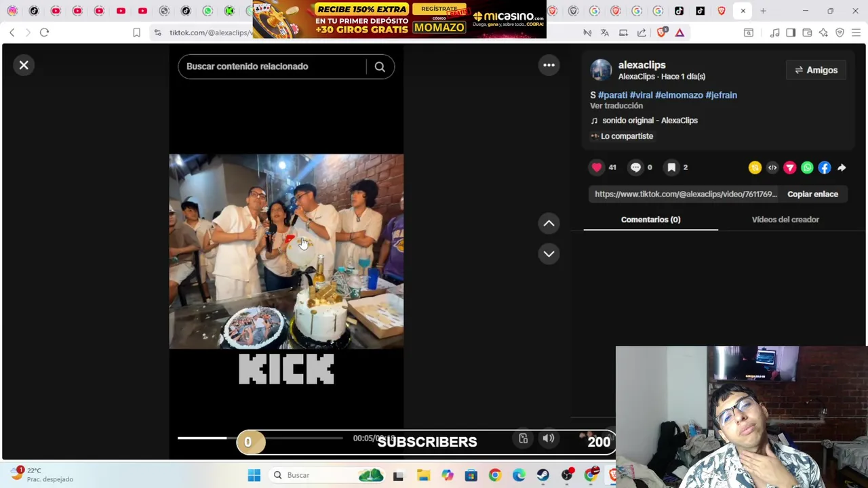Screen dimensions: 868x488
Task: Pause the playing TikTok video
Action: (286, 251)
